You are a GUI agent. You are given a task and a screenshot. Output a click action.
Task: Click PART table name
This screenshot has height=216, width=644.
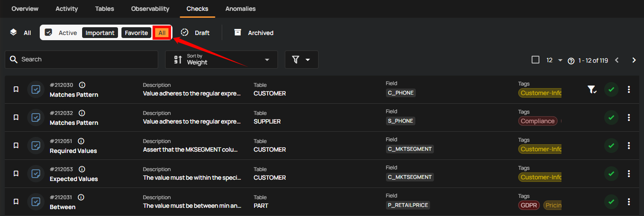(261, 206)
